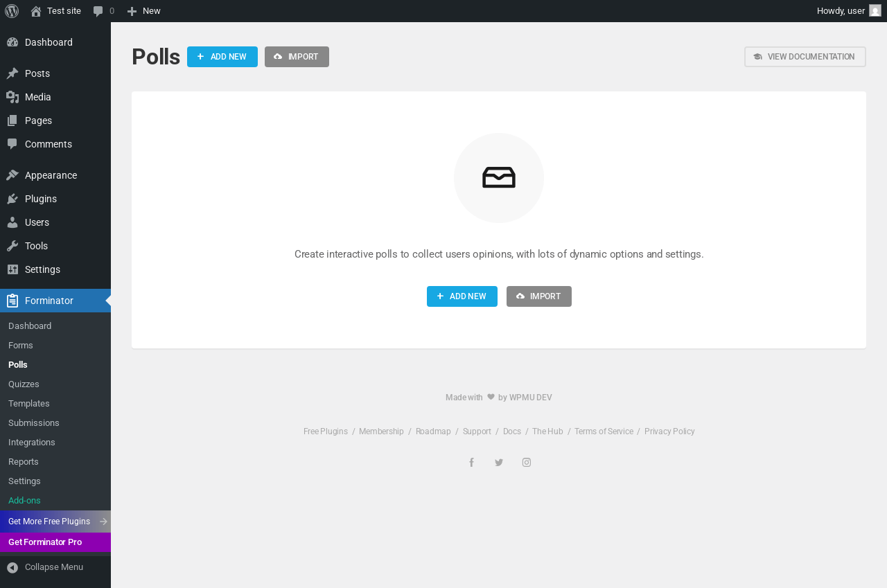Go to Forminator Forms submenu
This screenshot has width=887, height=588.
pos(21,346)
